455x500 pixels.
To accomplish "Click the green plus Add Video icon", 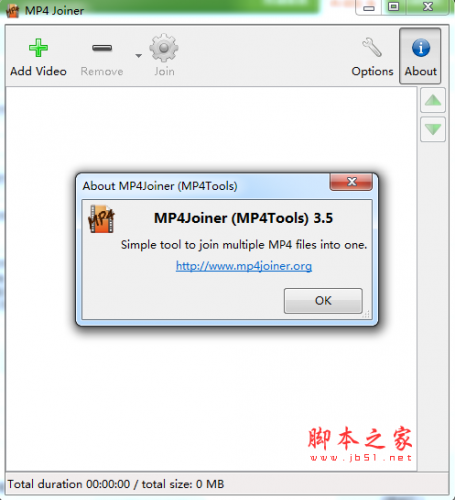I will click(x=38, y=48).
